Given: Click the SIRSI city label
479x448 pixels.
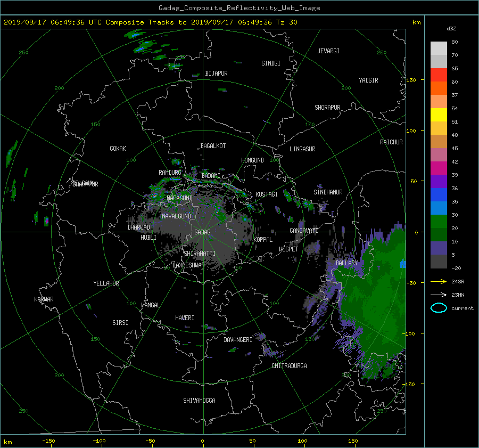Looking at the screenshot, I should click(120, 323).
